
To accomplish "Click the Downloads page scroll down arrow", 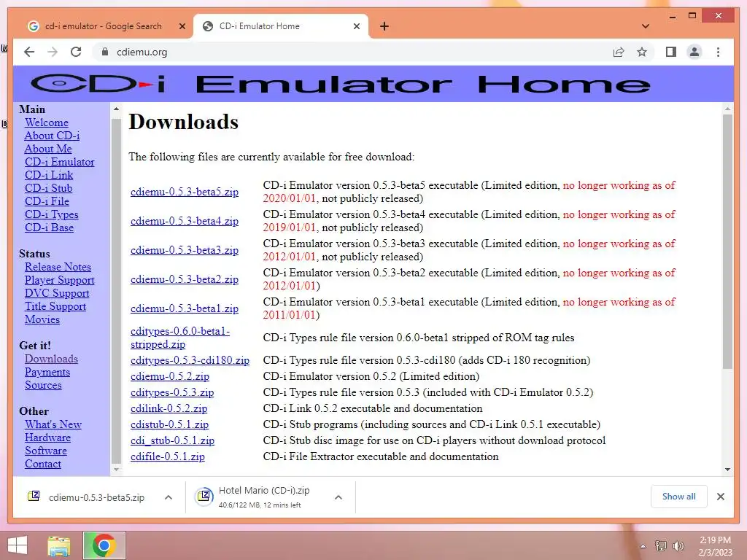I will point(727,469).
